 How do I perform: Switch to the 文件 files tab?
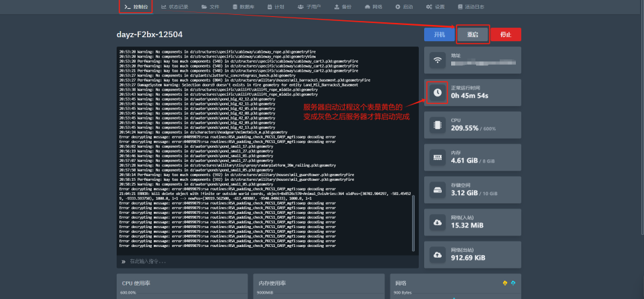[x=210, y=7]
